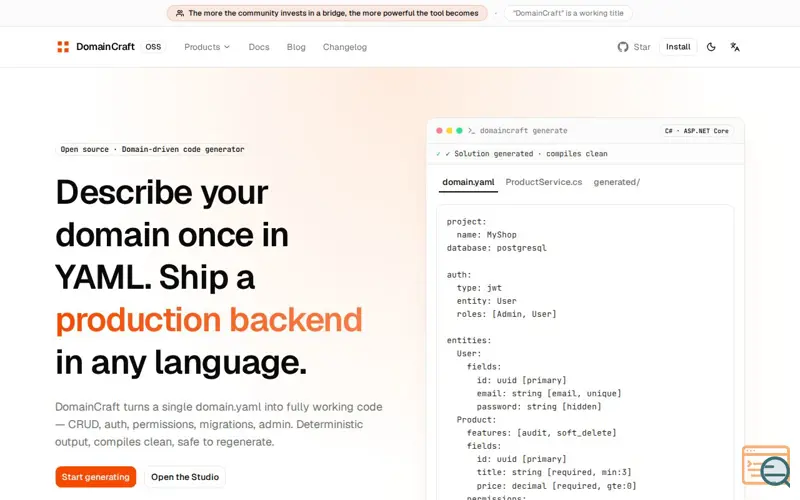Switch to the ProductService.cs tab

(543, 182)
